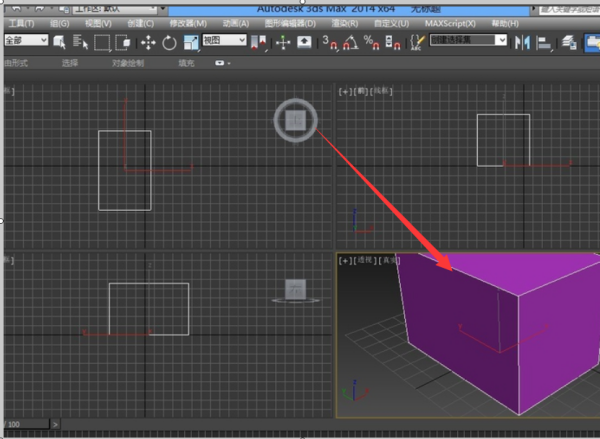Click the [前] view label
This screenshot has height=439, width=600.
coord(361,91)
